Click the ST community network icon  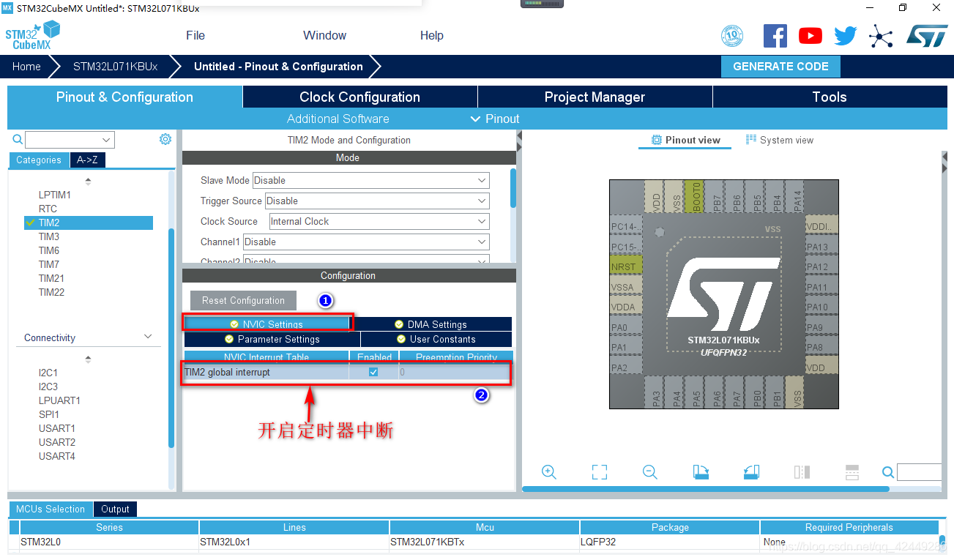point(881,36)
